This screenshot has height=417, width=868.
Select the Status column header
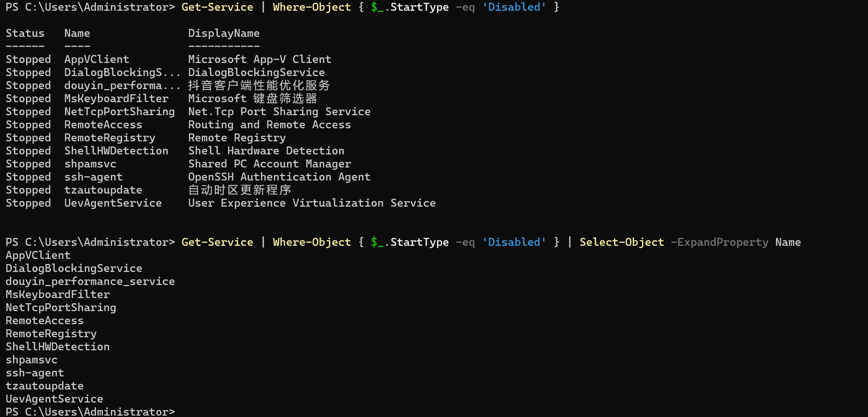[x=25, y=33]
